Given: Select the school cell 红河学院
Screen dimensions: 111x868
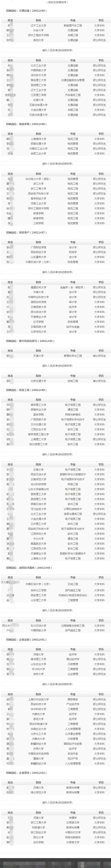Looking at the screenshot, I should click(38, 322).
